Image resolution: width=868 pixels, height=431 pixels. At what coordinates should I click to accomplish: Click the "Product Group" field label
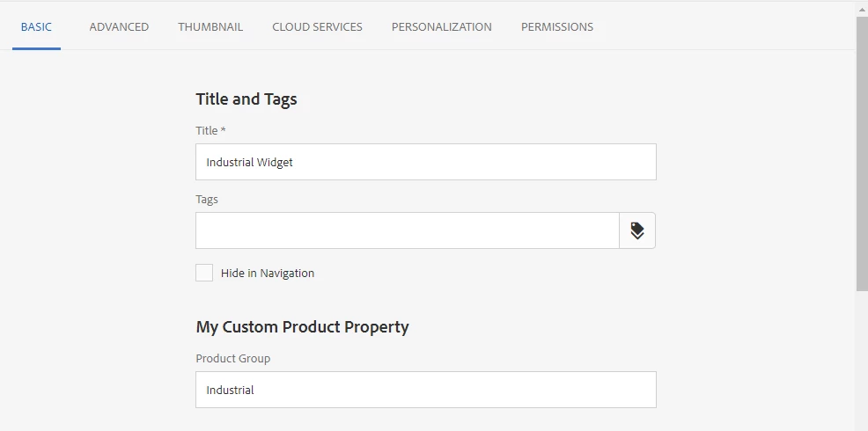[232, 358]
